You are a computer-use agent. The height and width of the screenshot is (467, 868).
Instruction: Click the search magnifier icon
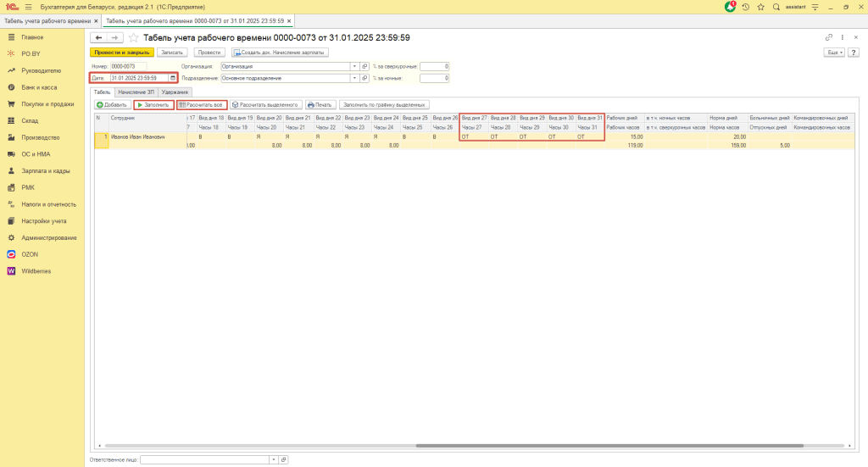click(776, 7)
